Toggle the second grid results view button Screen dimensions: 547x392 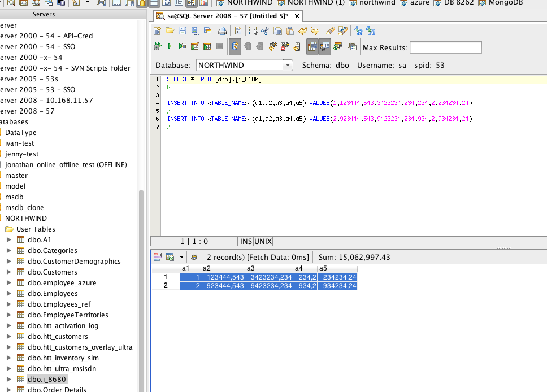325,46
